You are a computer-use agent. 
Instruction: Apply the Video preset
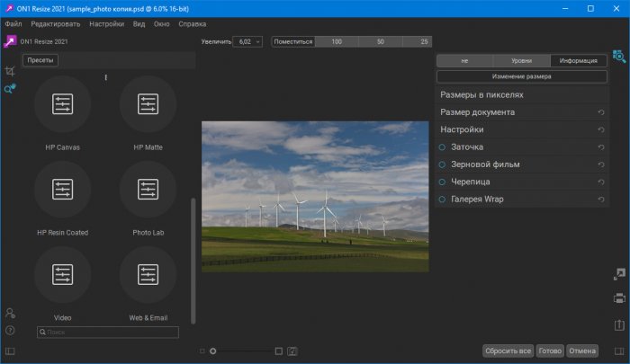pos(62,274)
